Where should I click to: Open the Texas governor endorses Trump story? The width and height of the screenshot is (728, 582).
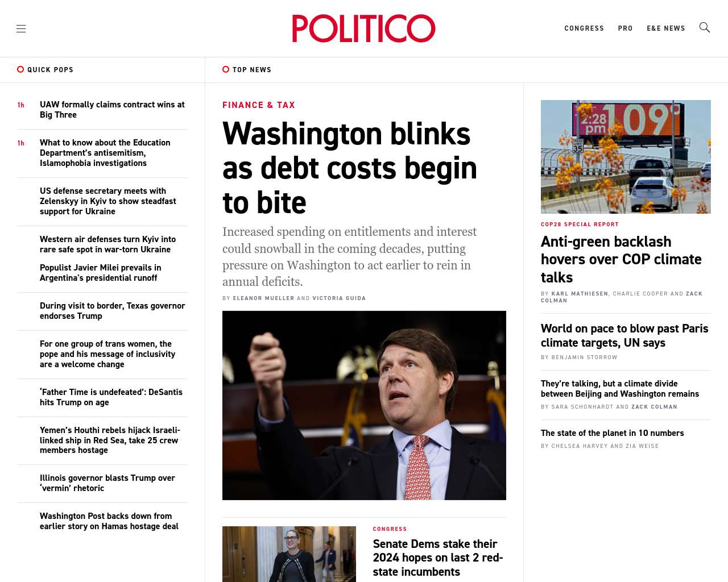pos(113,311)
